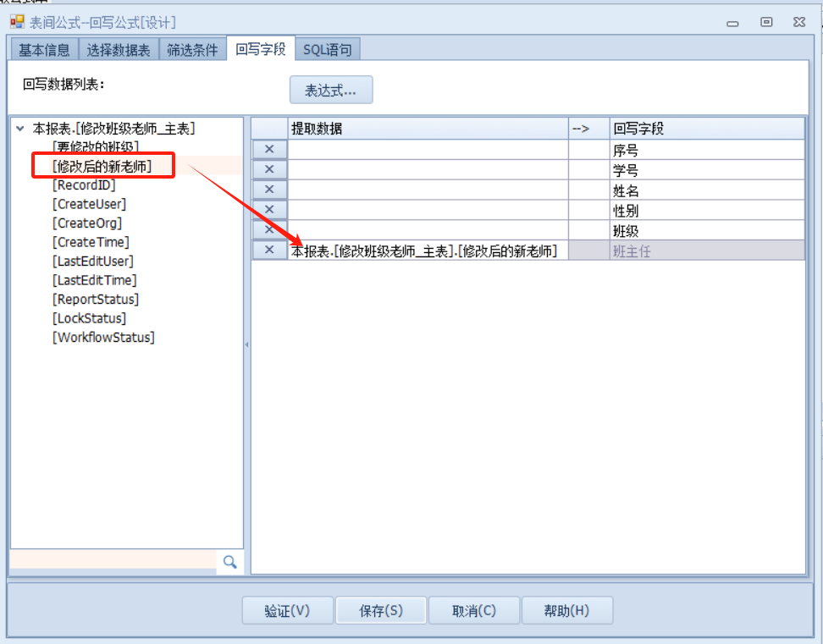Go to the 筛选条件 tab
823x644 pixels.
[x=192, y=50]
